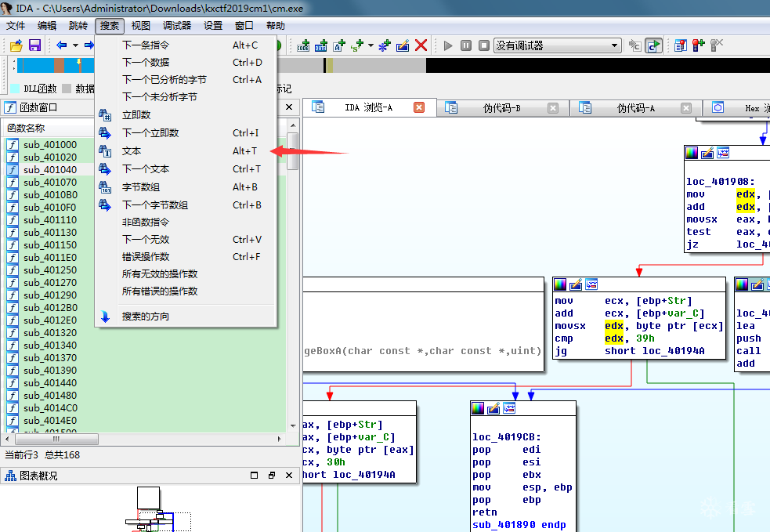Choose 下一个文本 from the search menu
770x532 pixels.
pos(186,169)
